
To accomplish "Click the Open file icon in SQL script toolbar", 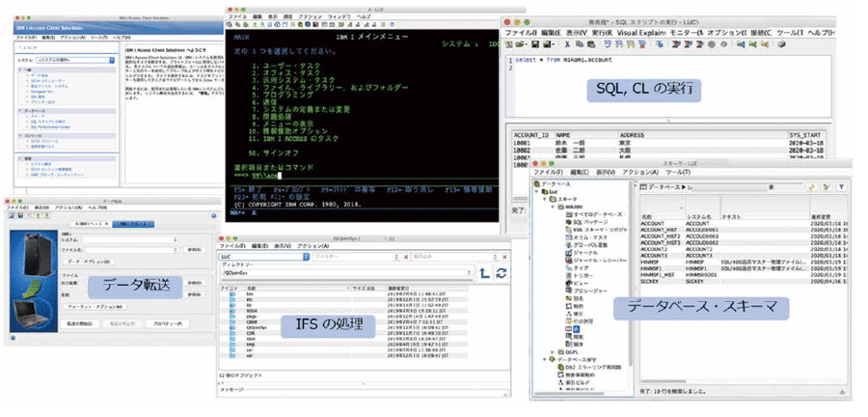I will 521,44.
